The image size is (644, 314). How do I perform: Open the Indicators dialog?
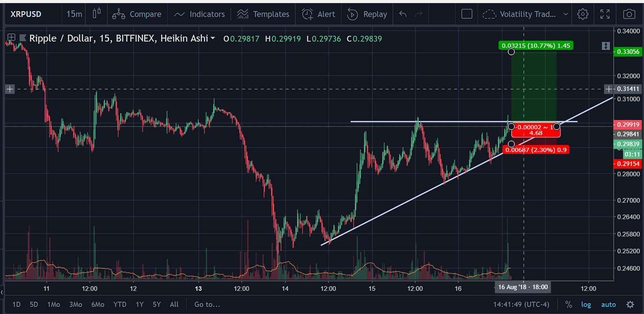199,14
